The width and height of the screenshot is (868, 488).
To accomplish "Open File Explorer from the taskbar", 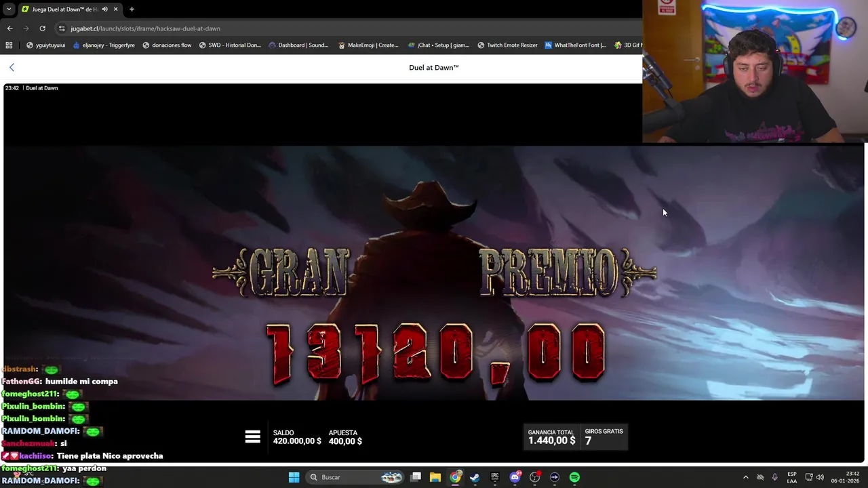I will coord(435,477).
